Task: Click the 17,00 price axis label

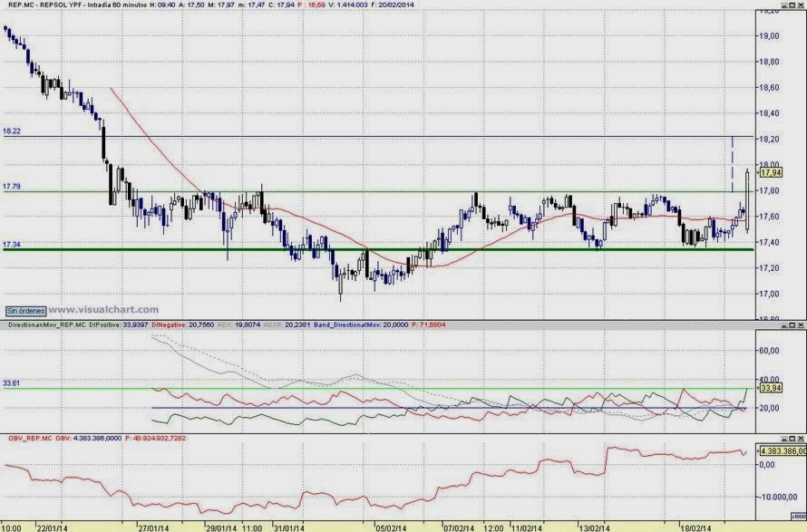Action: 769,294
